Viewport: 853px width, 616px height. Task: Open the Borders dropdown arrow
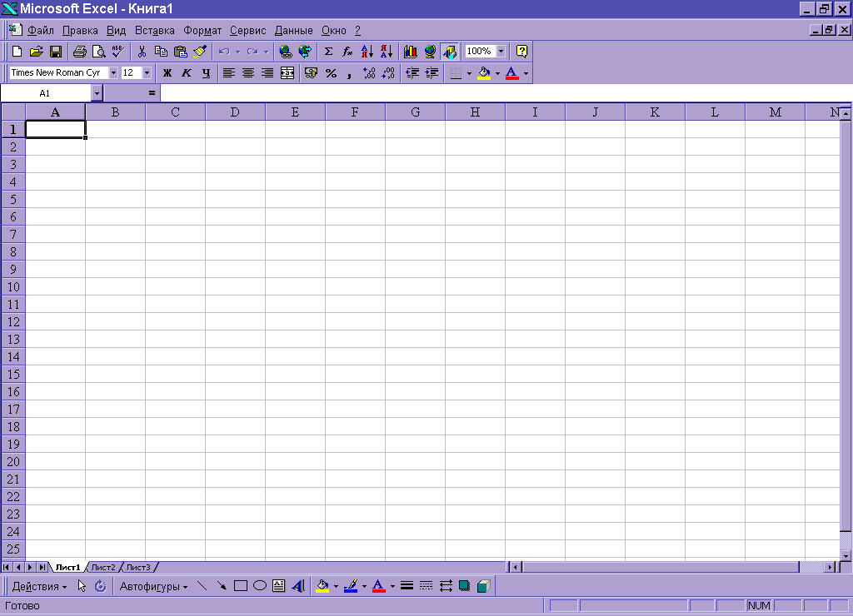pyautogui.click(x=470, y=73)
